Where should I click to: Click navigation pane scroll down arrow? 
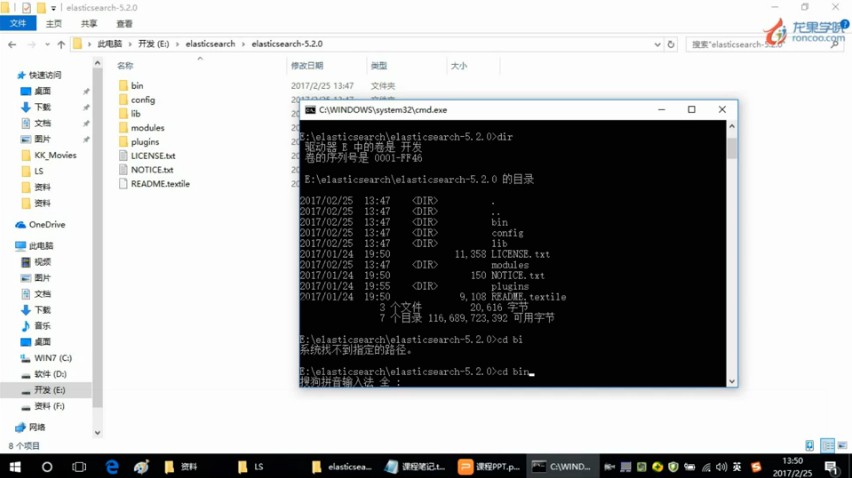(97, 433)
